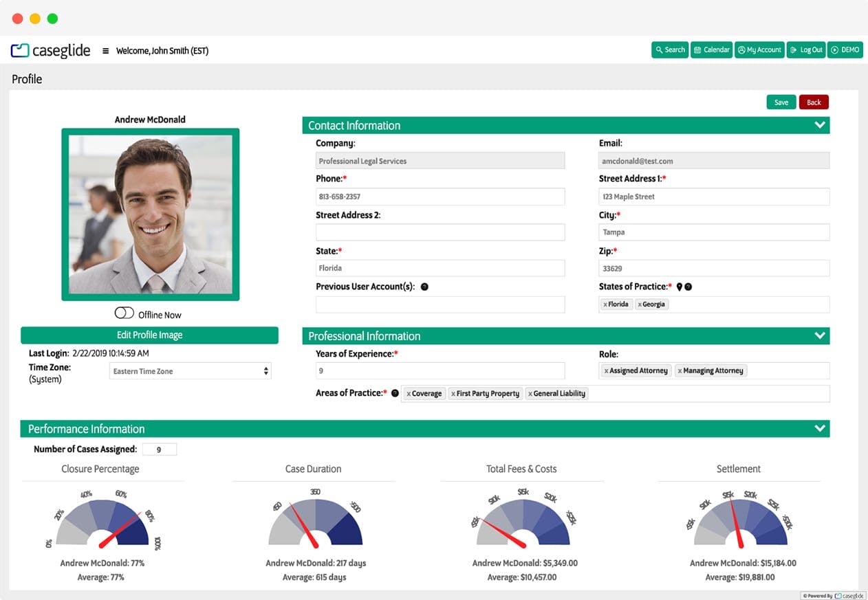The width and height of the screenshot is (868, 600).
Task: Toggle the Offline Now switch
Action: 124,313
